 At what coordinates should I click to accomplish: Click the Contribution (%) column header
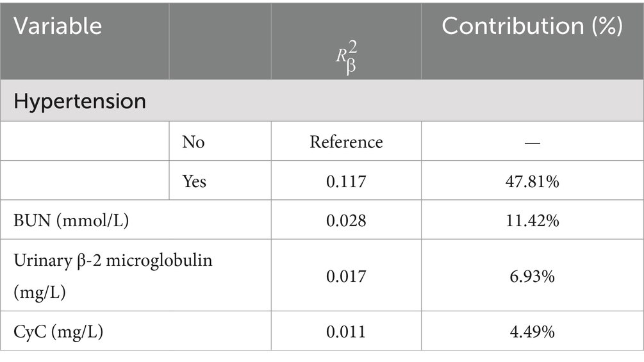[532, 26]
